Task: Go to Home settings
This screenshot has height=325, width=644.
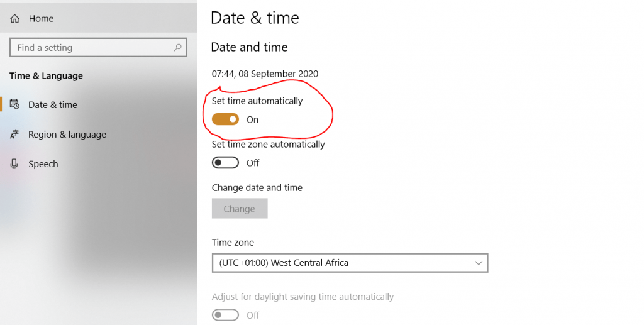Action: click(x=41, y=18)
